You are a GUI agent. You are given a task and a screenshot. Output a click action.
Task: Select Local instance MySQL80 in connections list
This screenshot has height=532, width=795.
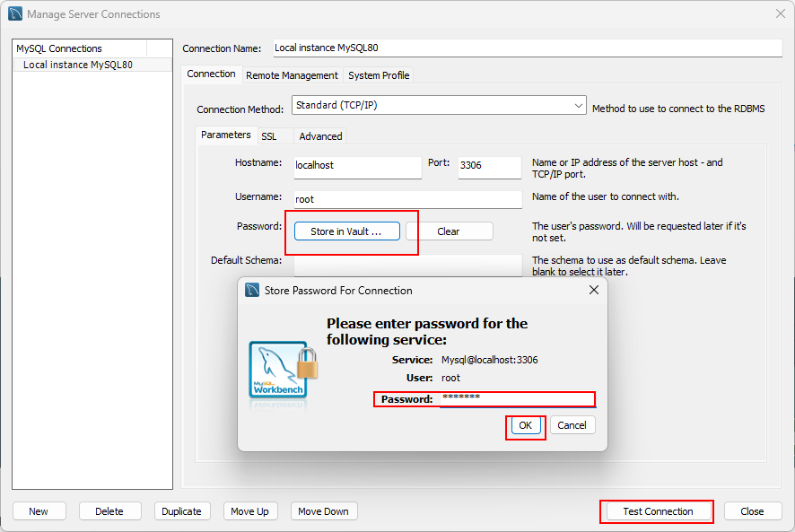click(x=92, y=65)
